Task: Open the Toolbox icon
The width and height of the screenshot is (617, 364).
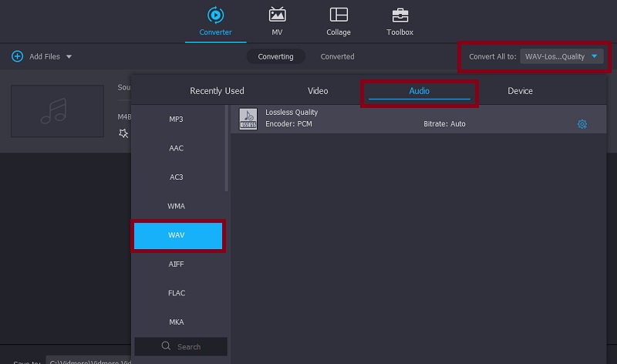Action: click(400, 15)
